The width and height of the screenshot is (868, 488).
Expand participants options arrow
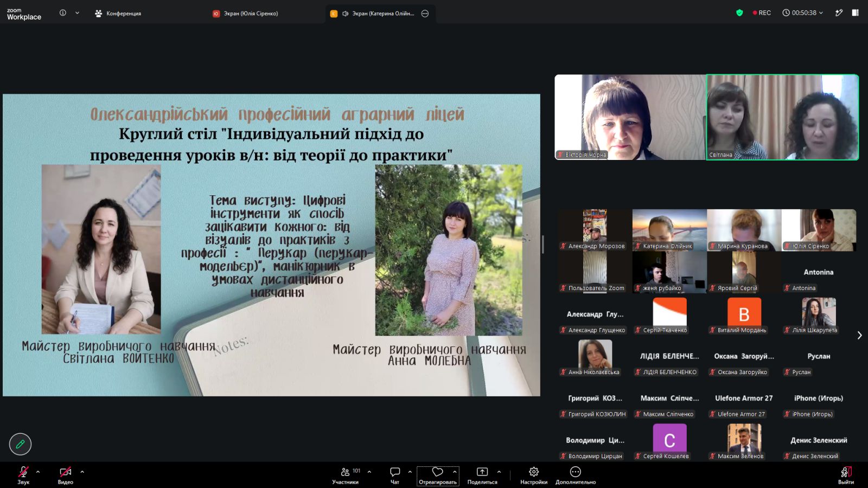[x=369, y=472]
